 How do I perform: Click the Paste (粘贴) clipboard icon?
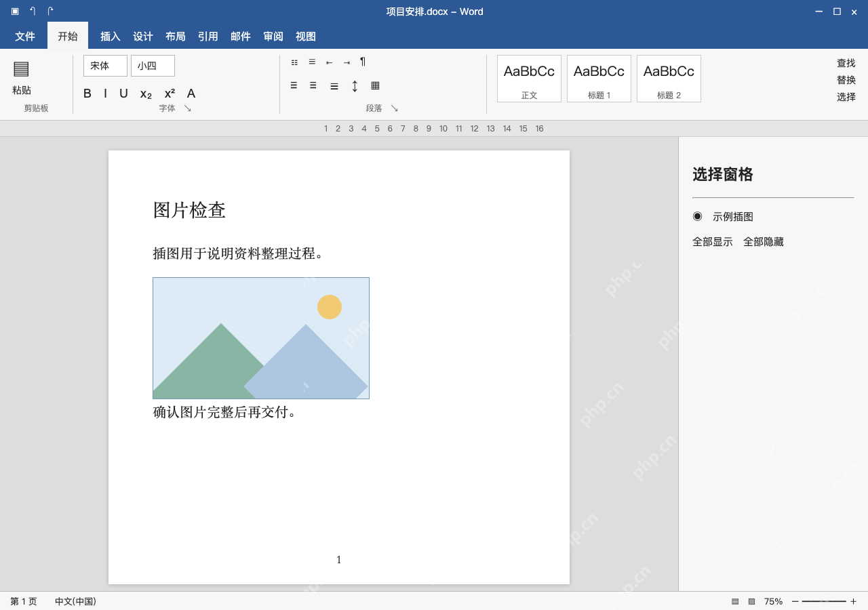click(21, 68)
